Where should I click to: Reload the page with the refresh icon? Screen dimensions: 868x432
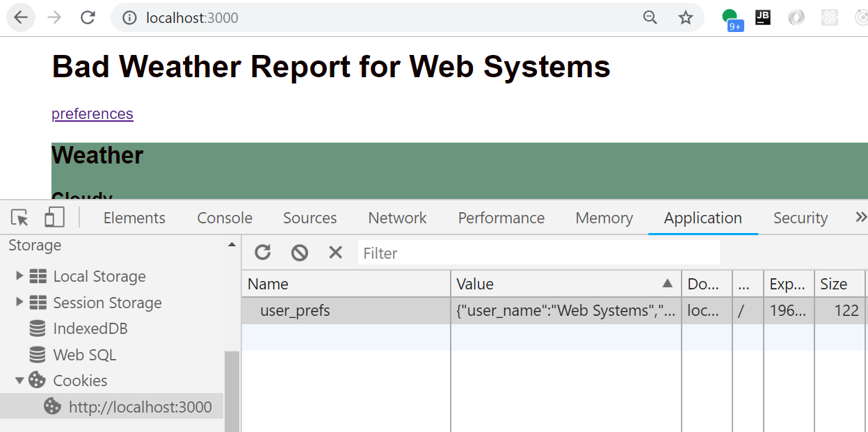coord(88,17)
